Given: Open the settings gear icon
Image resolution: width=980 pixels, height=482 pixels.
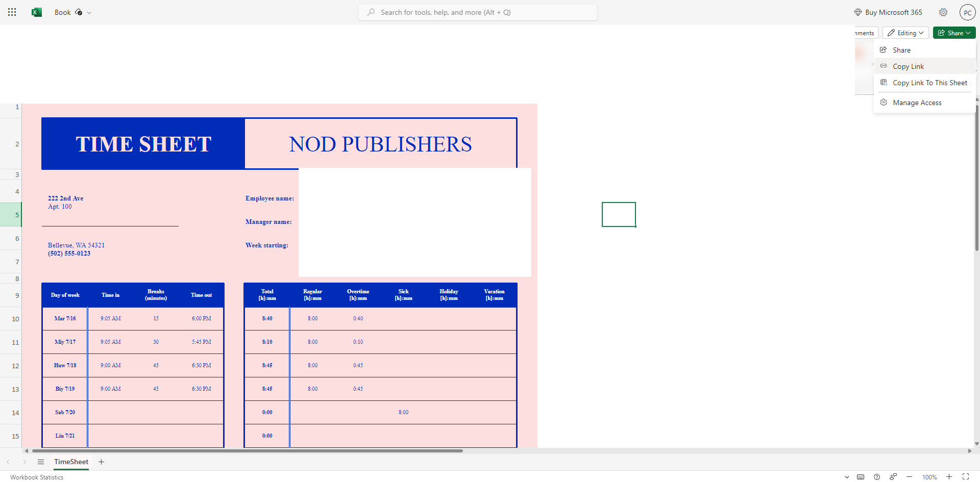Looking at the screenshot, I should point(943,12).
